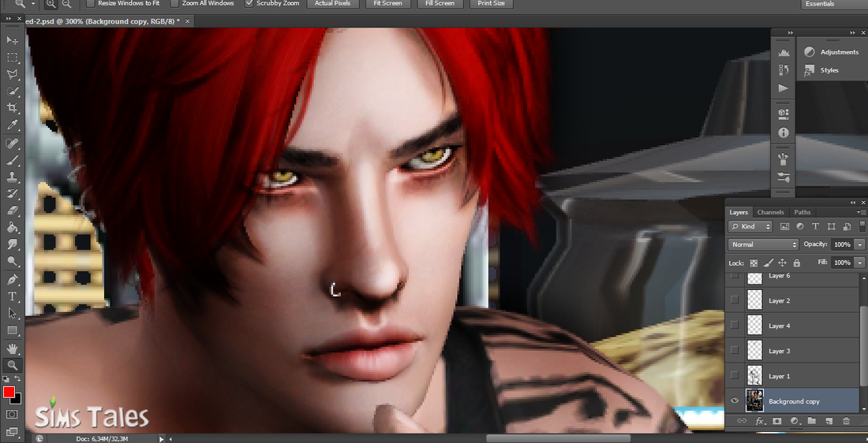The height and width of the screenshot is (443, 868).
Task: Select the History Brush tool
Action: click(12, 194)
